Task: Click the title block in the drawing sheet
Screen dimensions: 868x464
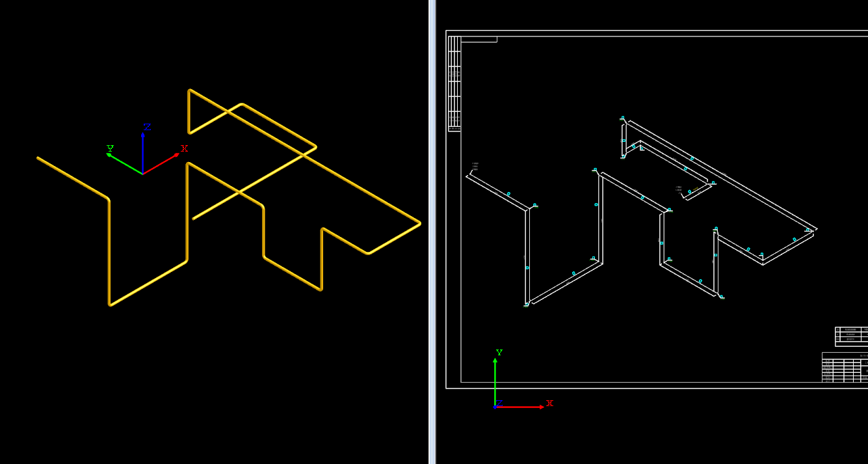Action: tap(845, 368)
